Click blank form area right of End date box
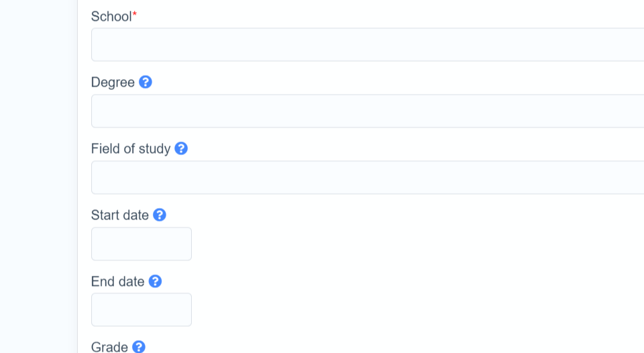This screenshot has height=353, width=644. 402,310
